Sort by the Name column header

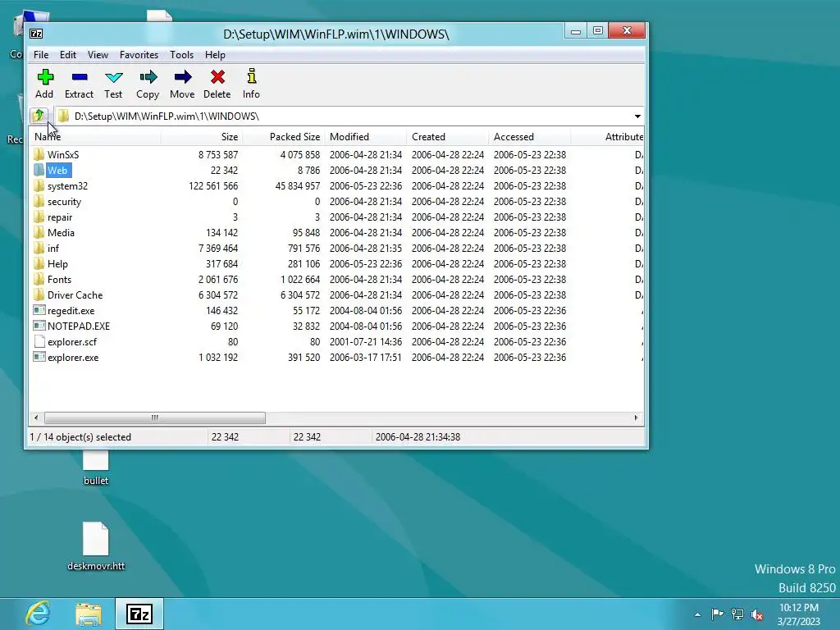(x=95, y=137)
